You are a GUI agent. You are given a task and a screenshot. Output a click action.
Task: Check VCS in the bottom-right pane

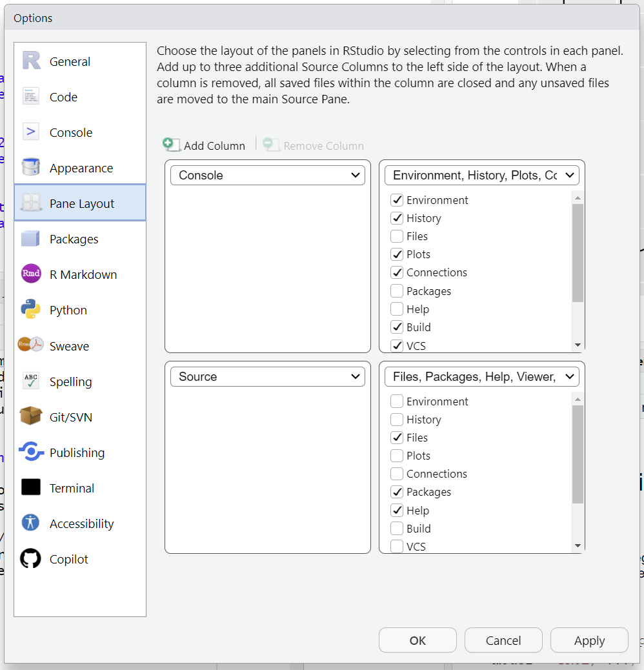(397, 546)
